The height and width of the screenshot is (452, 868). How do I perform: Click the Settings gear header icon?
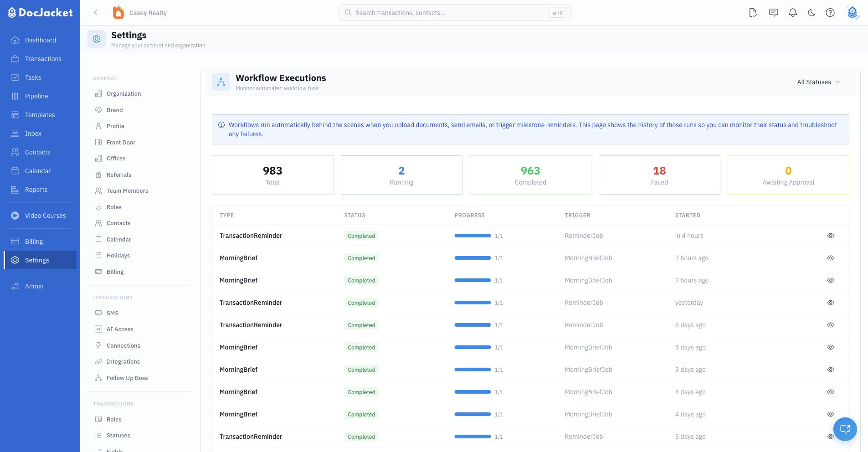[x=97, y=39]
